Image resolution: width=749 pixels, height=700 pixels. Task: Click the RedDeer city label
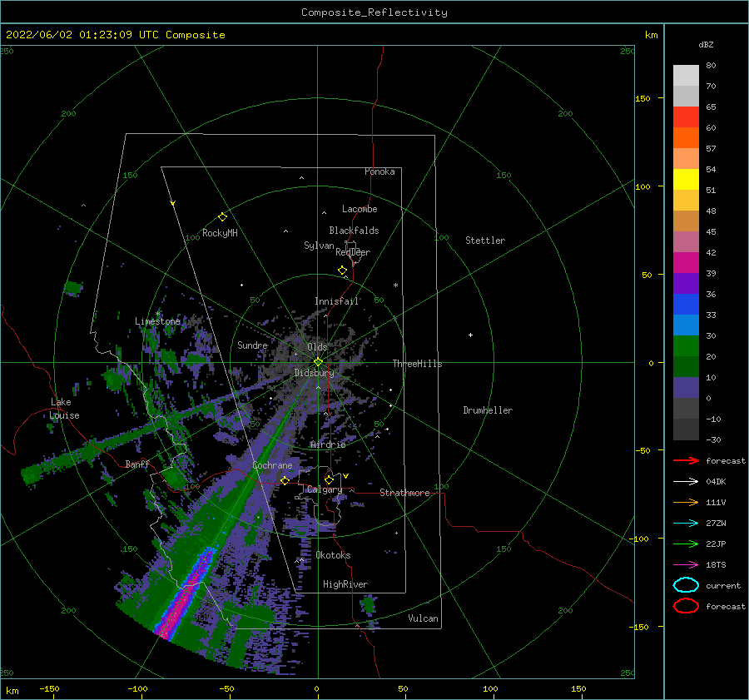(353, 252)
